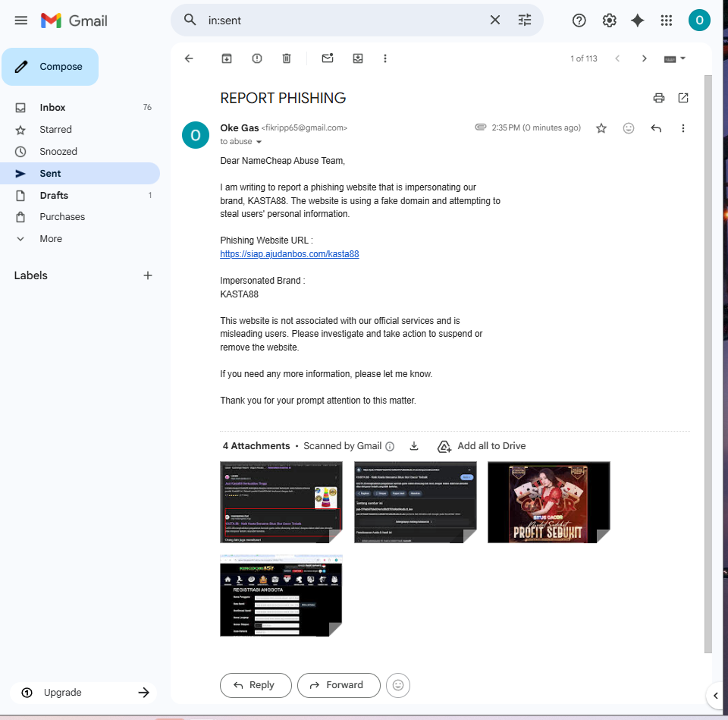The image size is (728, 720).
Task: Go to the newer email arrow
Action: (x=617, y=58)
